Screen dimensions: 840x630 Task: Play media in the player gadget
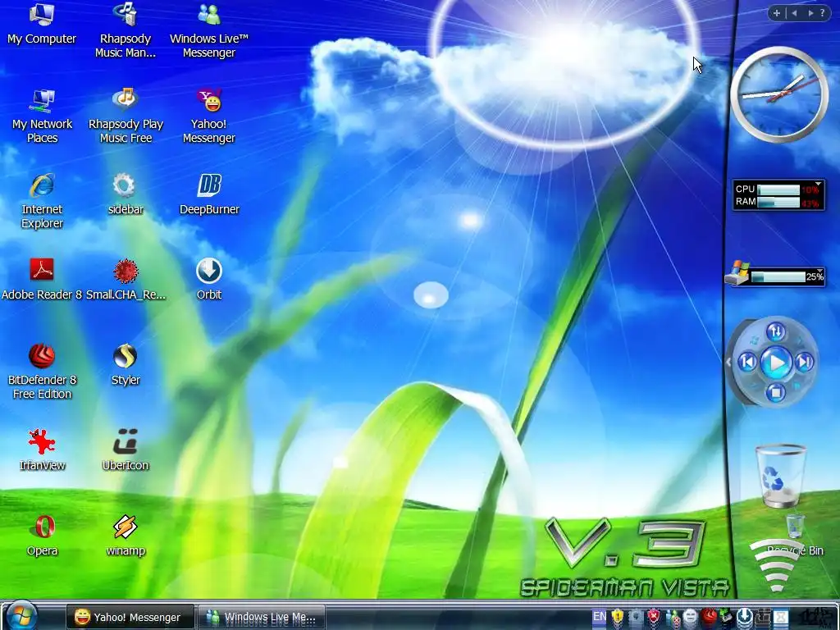(x=776, y=363)
